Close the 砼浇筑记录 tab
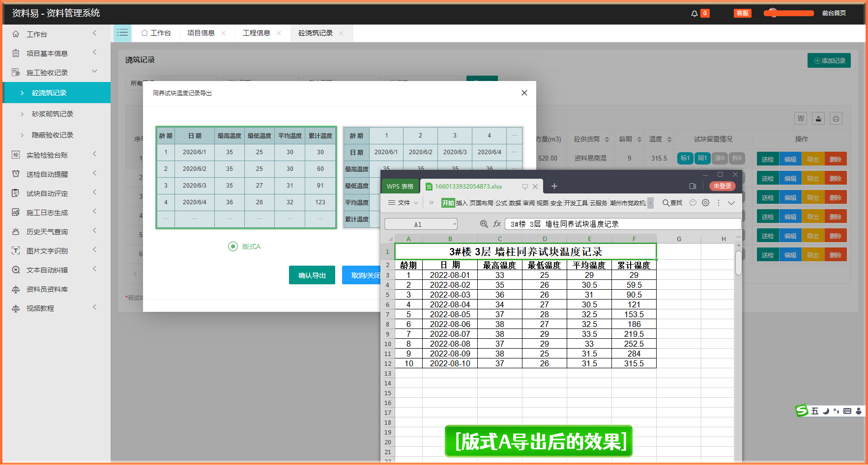868x465 pixels. [x=341, y=33]
